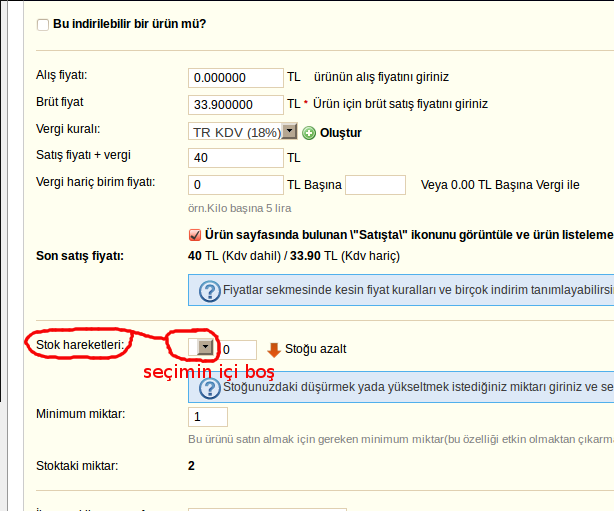
Task: Click the 'Minimum miktar:' label
Action: click(x=81, y=413)
